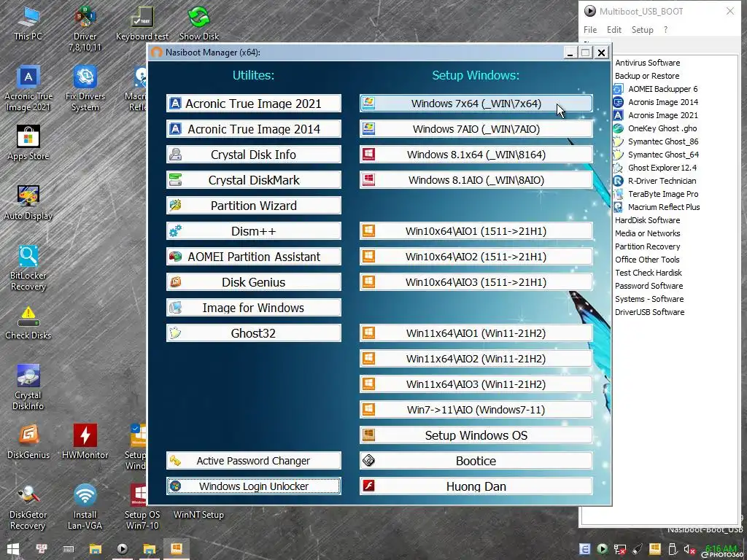747x560 pixels.
Task: Open Apps Store desktop icon
Action: pyautogui.click(x=28, y=144)
